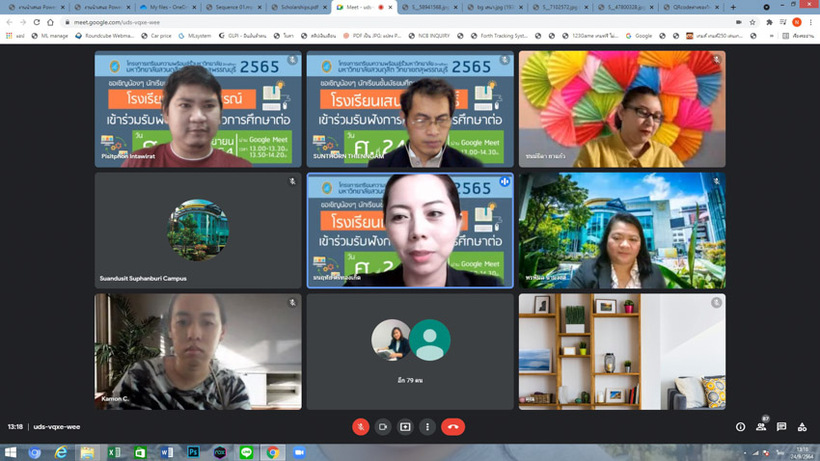This screenshot has height=461, width=820.
Task: Open the tile showing 79 other participants
Action: pyautogui.click(x=410, y=351)
